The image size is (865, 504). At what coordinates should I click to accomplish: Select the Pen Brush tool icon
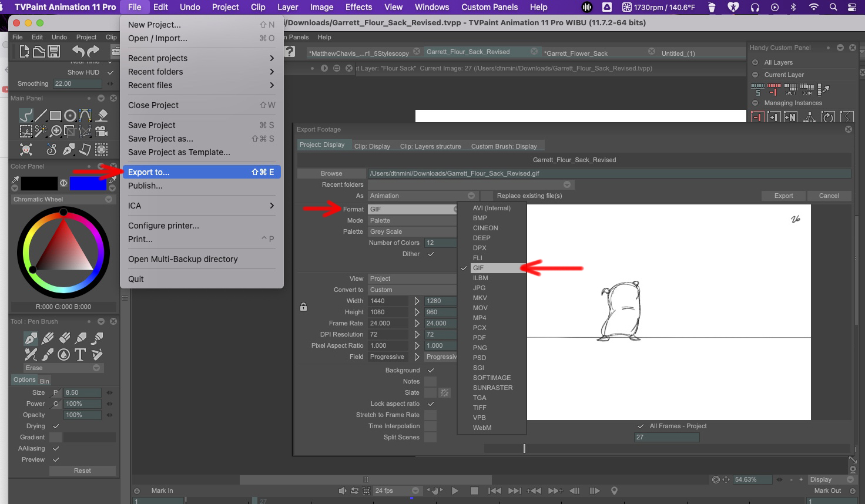point(31,338)
